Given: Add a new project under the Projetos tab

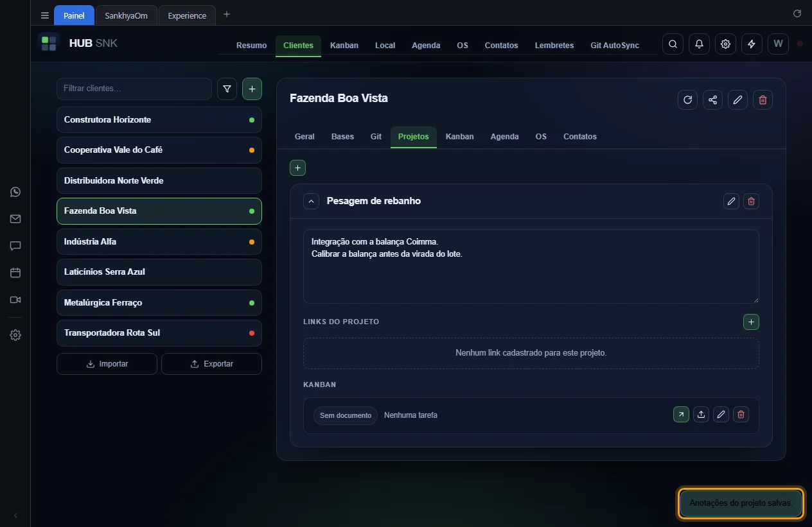Looking at the screenshot, I should [297, 168].
